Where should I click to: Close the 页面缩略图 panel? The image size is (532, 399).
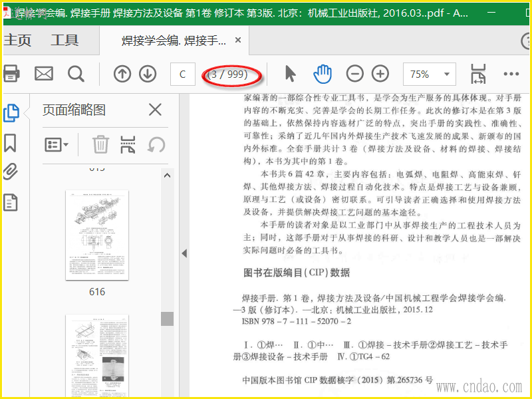point(155,110)
